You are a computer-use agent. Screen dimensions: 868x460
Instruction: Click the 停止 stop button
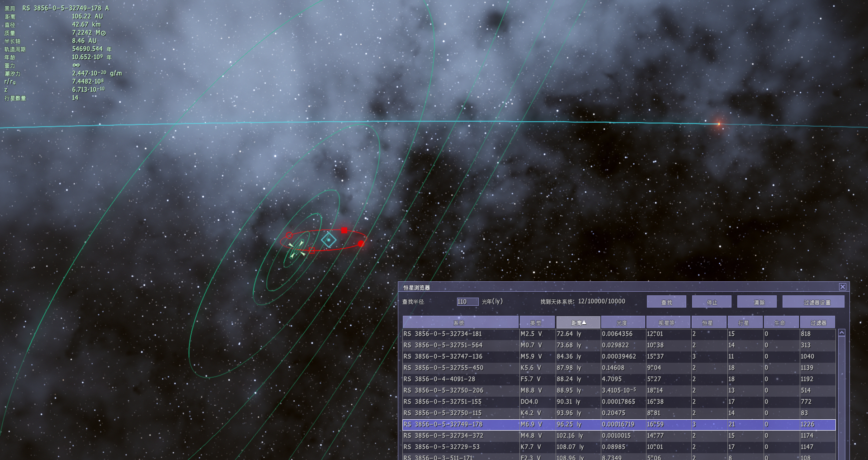[712, 302]
